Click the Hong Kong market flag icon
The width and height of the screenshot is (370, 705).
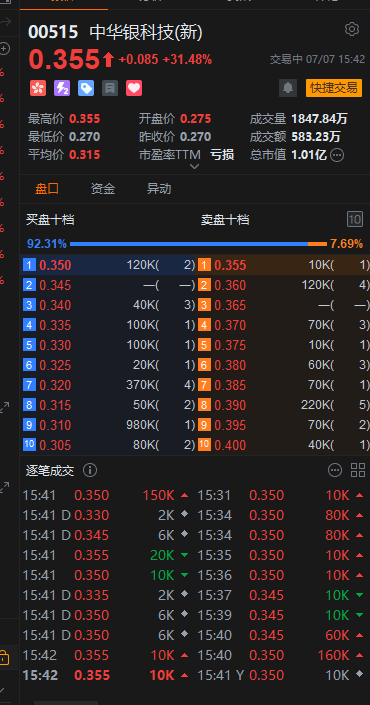[38, 88]
